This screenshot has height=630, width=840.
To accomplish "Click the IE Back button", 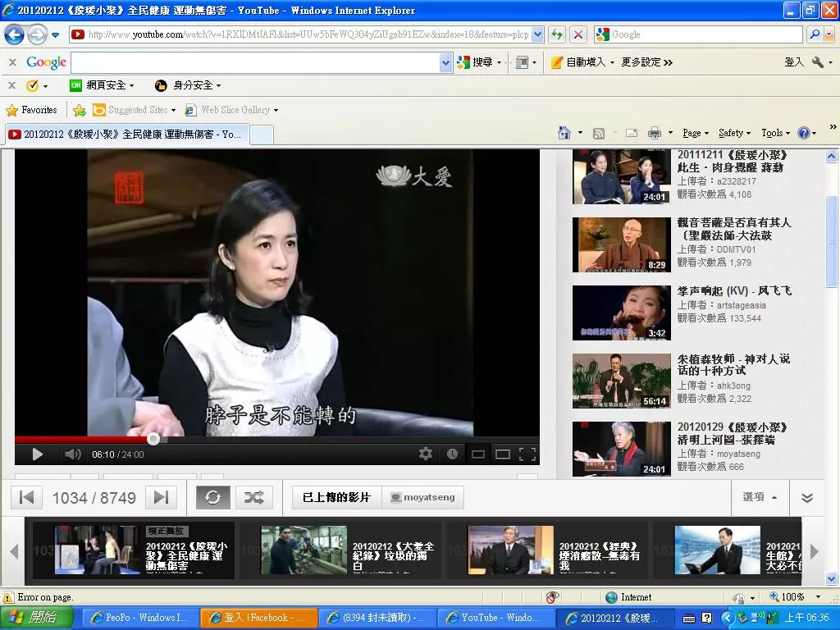I will pyautogui.click(x=15, y=34).
